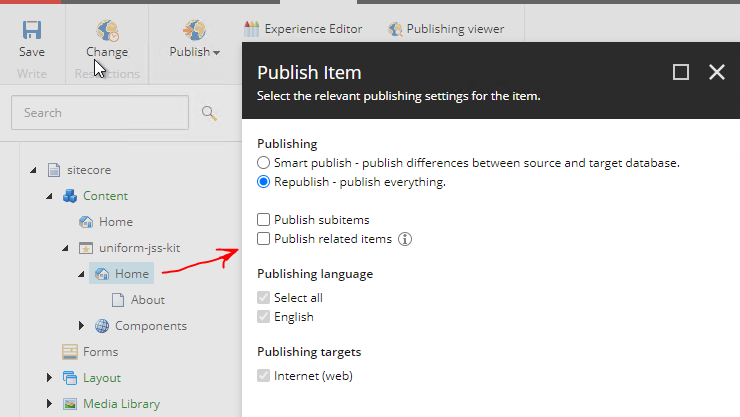Select the uniform-jss-kit tree item
Viewport: 740px width, 417px height.
tap(140, 248)
